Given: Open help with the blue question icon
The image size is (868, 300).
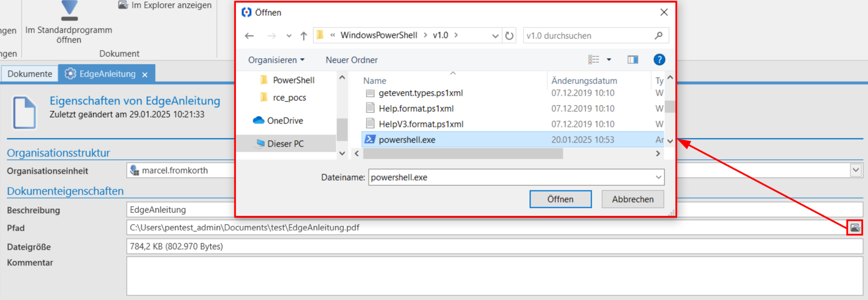Looking at the screenshot, I should click(659, 60).
